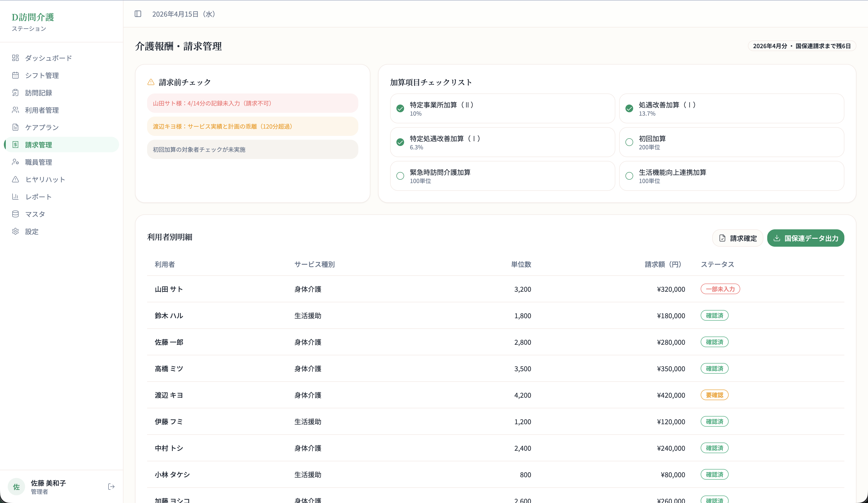The width and height of the screenshot is (868, 503).
Task: Open 設定 menu item
Action: point(62,231)
